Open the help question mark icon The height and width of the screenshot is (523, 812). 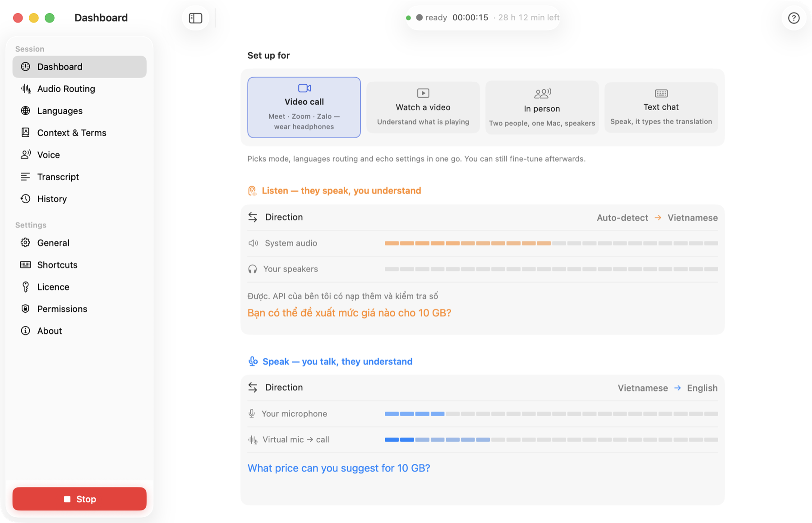794,18
